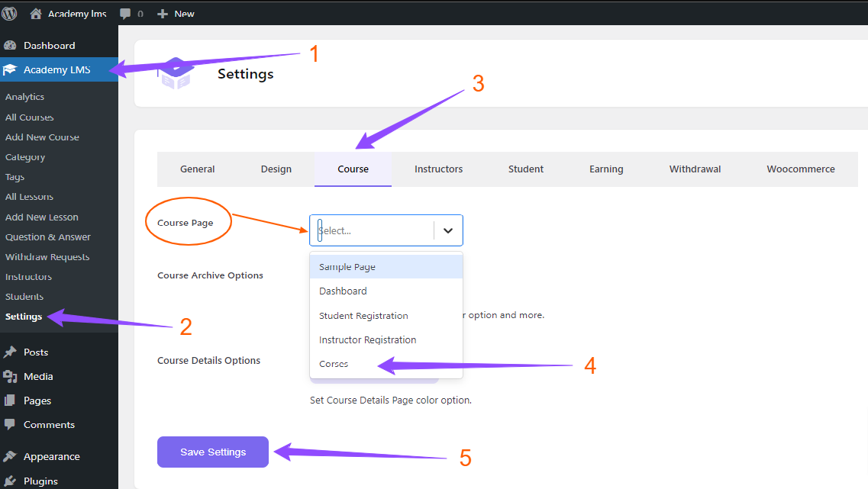Screen dimensions: 868x489
Task: Open the Woocommerce tab
Action: (x=801, y=169)
